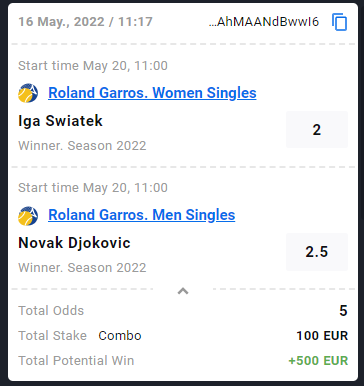Viewport: 364px width, 386px height.
Task: Click the Novak Djokovic selection name
Action: [74, 243]
